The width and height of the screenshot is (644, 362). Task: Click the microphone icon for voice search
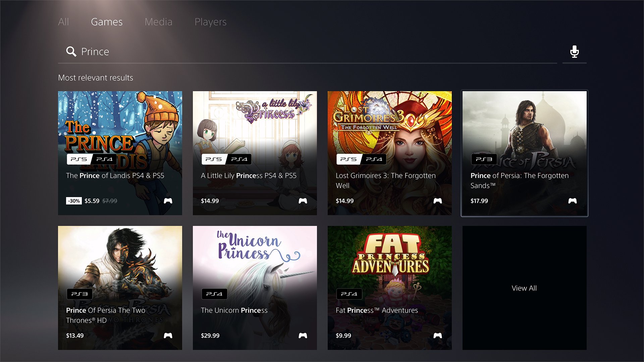(x=574, y=52)
